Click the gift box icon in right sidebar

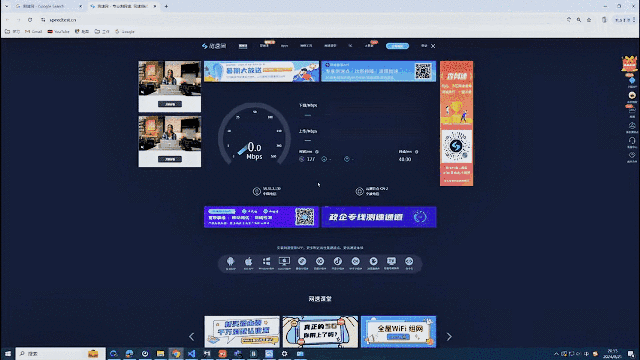[629, 64]
